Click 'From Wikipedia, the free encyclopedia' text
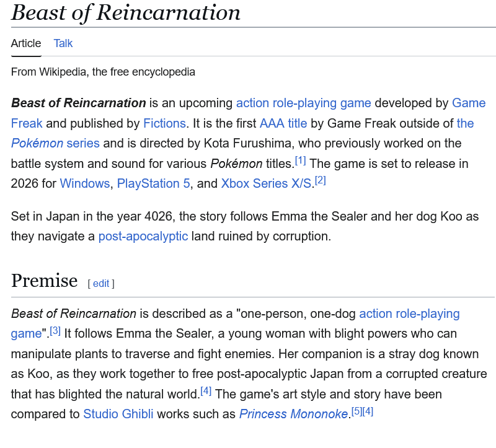The width and height of the screenshot is (496, 448). (x=103, y=72)
